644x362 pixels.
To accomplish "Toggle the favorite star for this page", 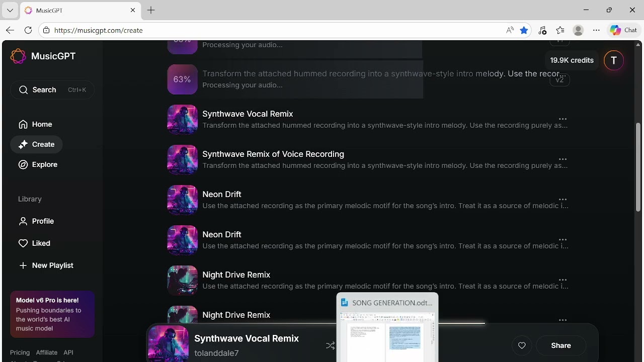I will [524, 30].
